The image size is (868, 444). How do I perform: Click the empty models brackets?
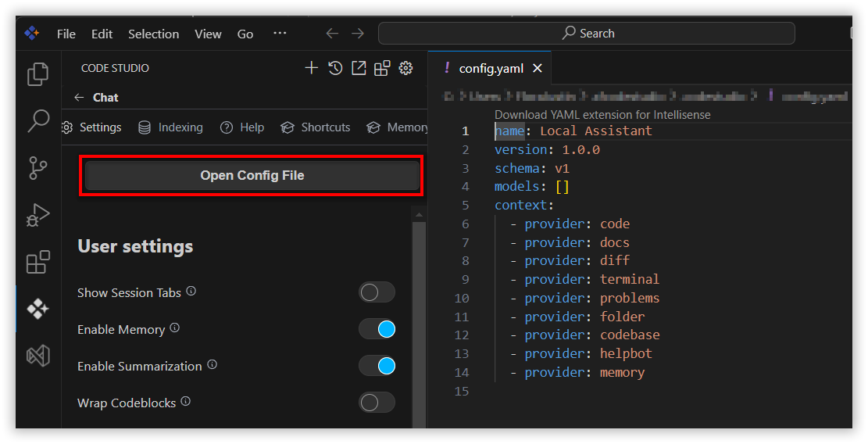tap(562, 187)
